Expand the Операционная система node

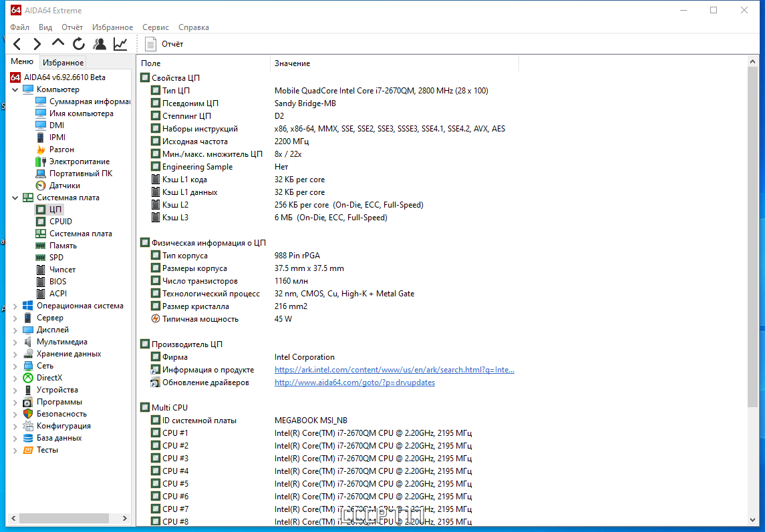click(15, 306)
